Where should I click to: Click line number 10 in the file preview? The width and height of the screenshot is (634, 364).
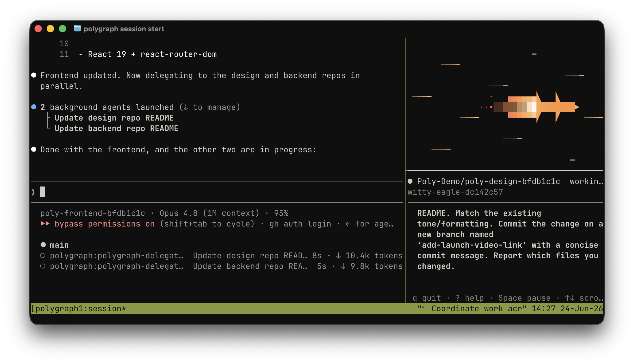[64, 44]
